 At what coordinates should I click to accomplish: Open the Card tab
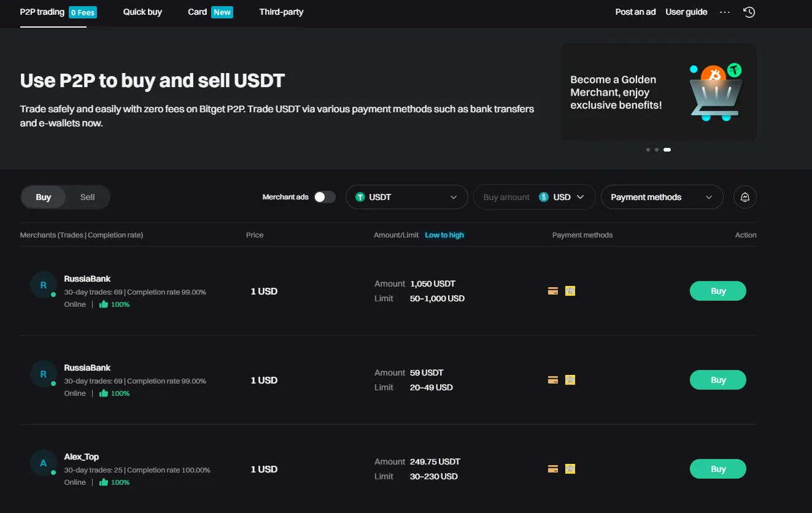(198, 12)
